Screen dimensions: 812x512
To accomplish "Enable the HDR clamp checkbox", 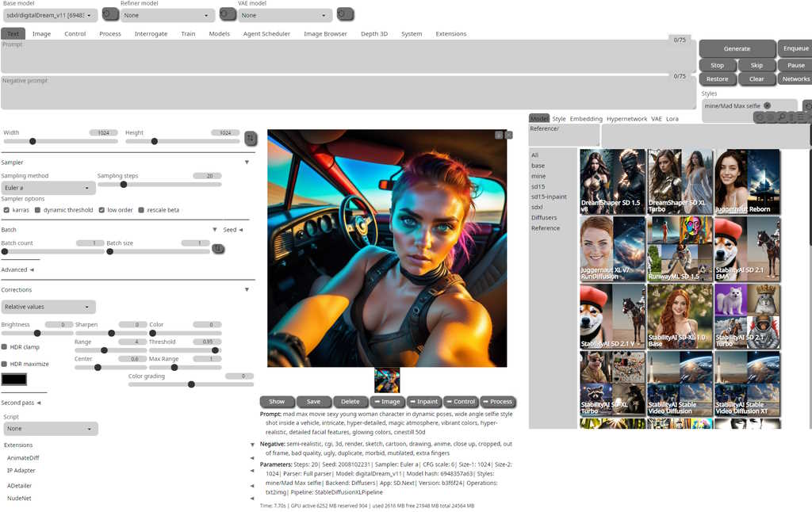I will pyautogui.click(x=5, y=347).
